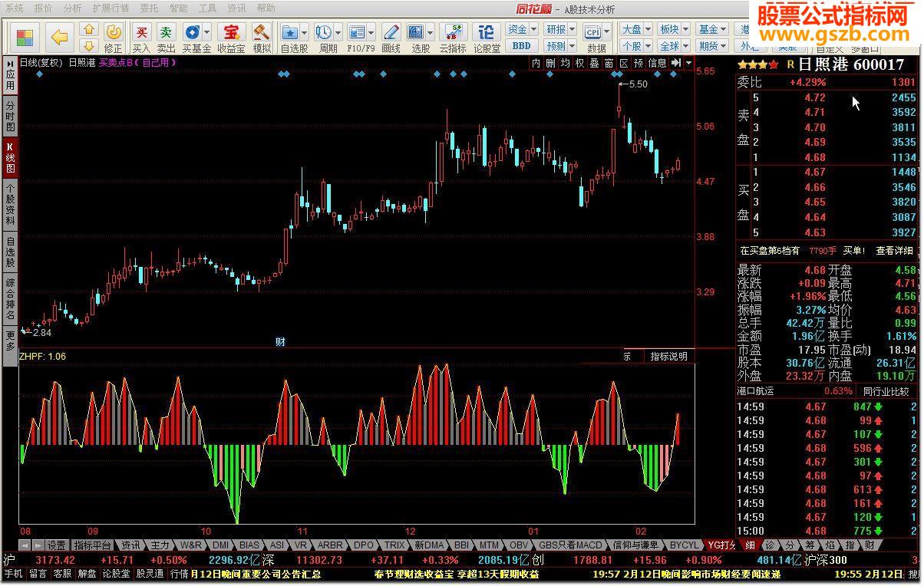Click the 同行业比较 link
The image size is (924, 586).
pos(886,391)
